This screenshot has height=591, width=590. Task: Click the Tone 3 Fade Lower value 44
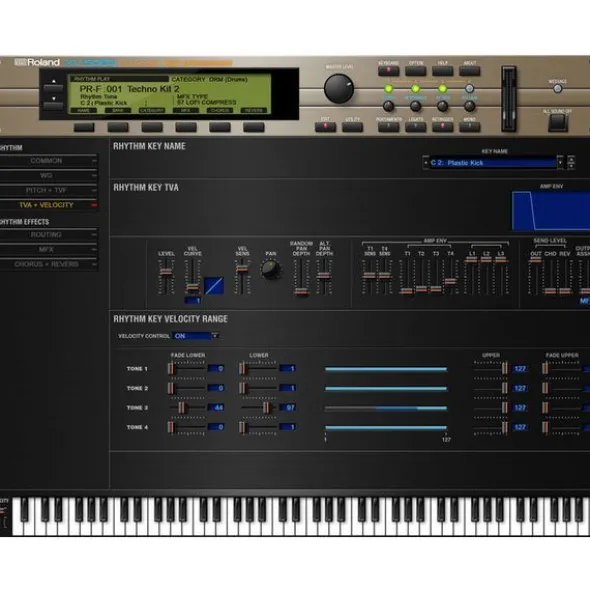[216, 407]
